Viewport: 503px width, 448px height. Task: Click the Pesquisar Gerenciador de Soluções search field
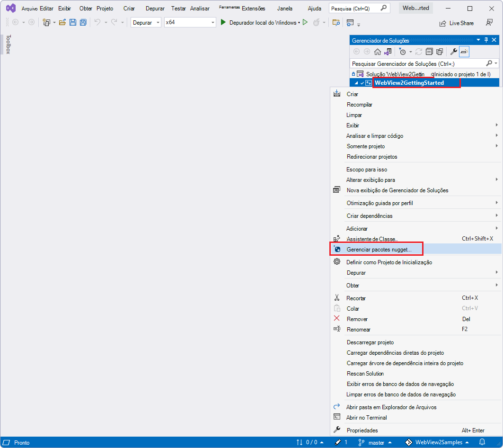coord(416,63)
